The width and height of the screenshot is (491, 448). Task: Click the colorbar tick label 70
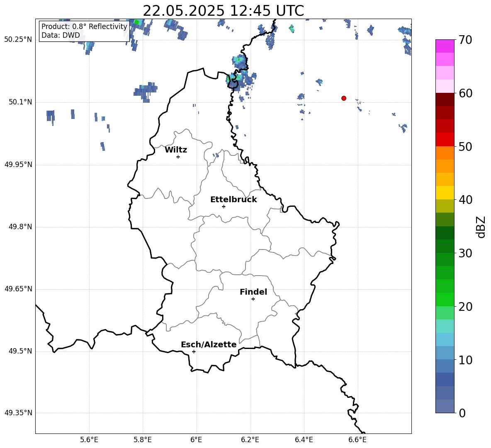click(465, 40)
